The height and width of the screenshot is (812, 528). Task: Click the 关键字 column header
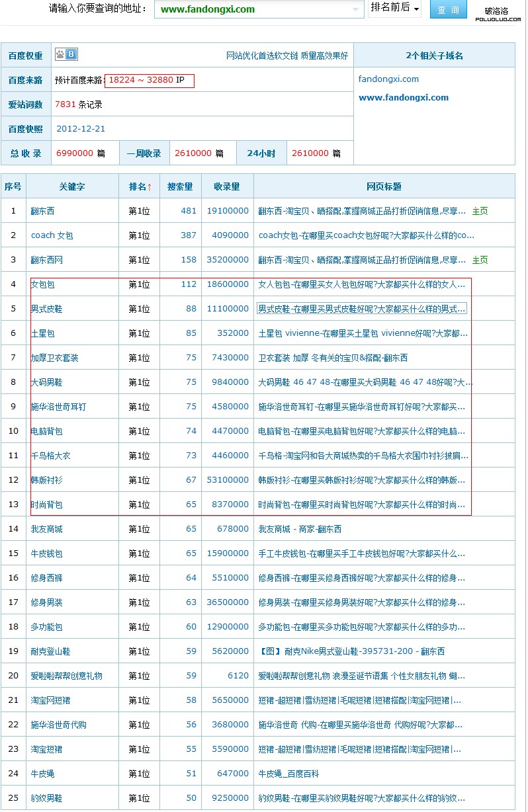pos(72,187)
